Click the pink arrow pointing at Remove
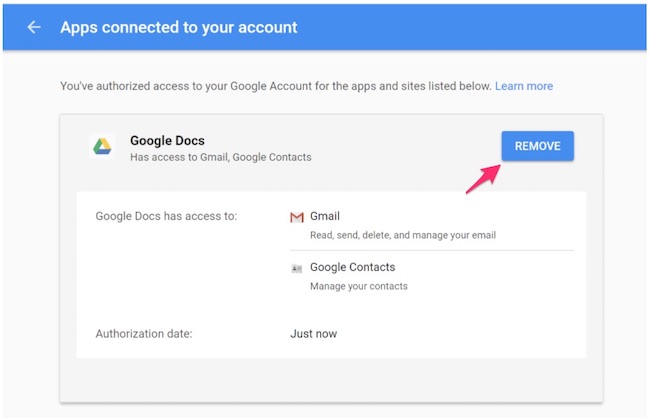650x418 pixels. click(484, 180)
